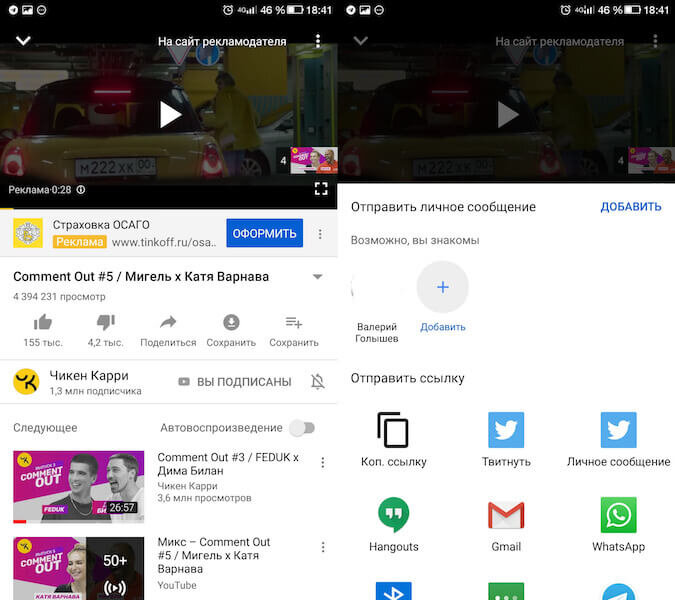Click the ОФОРМИТЬ ad button
The height and width of the screenshot is (600, 675).
[264, 233]
